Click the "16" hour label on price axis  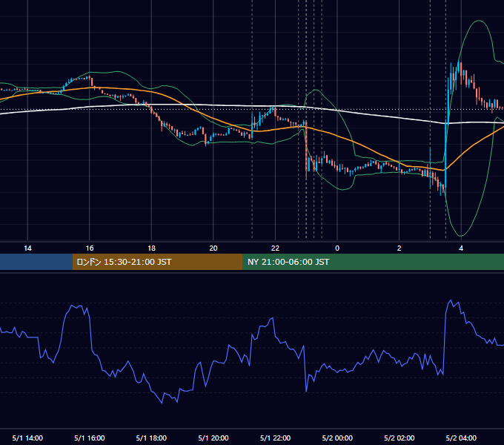90,248
